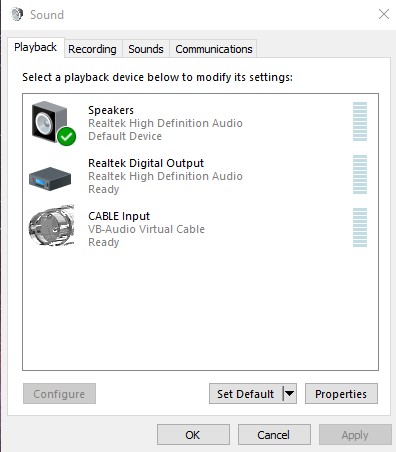Open the Sounds tab

click(x=146, y=49)
